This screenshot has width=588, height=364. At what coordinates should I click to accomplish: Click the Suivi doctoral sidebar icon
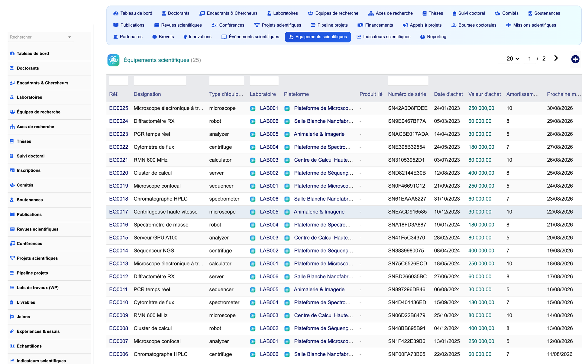coord(12,156)
